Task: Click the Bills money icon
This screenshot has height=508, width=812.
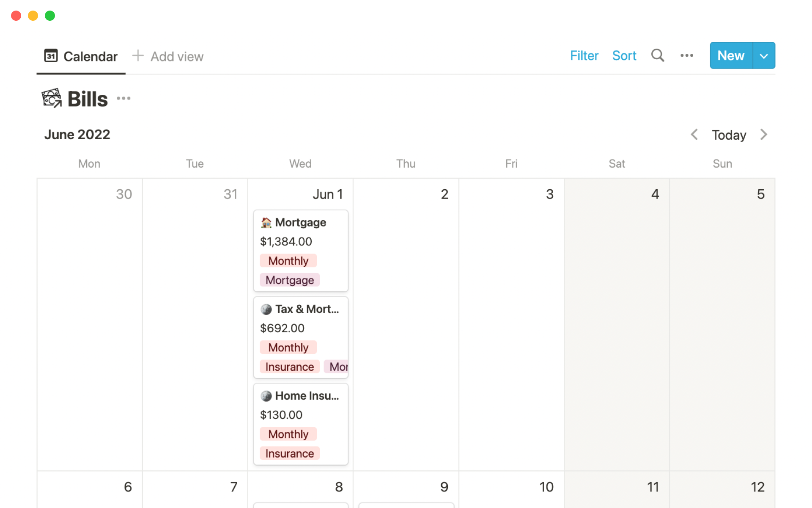Action: (52, 99)
